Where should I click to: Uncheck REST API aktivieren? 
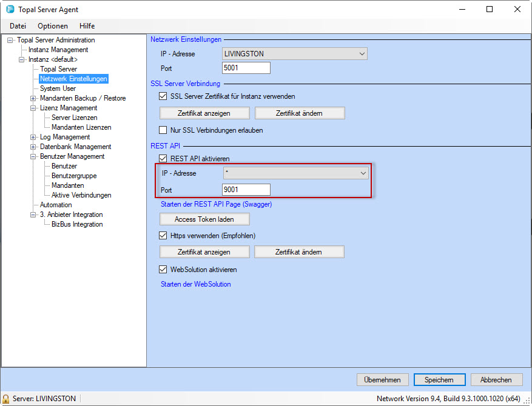[x=163, y=159]
